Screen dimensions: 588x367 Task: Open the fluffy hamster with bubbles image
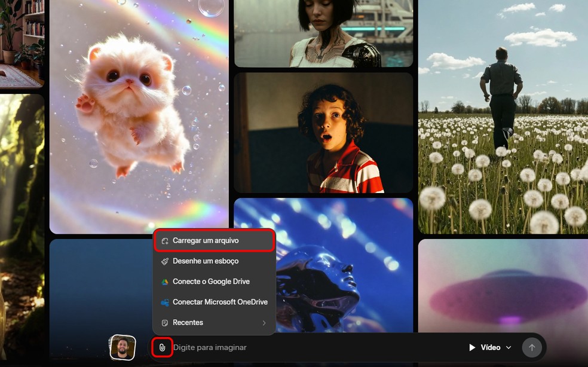(x=139, y=117)
